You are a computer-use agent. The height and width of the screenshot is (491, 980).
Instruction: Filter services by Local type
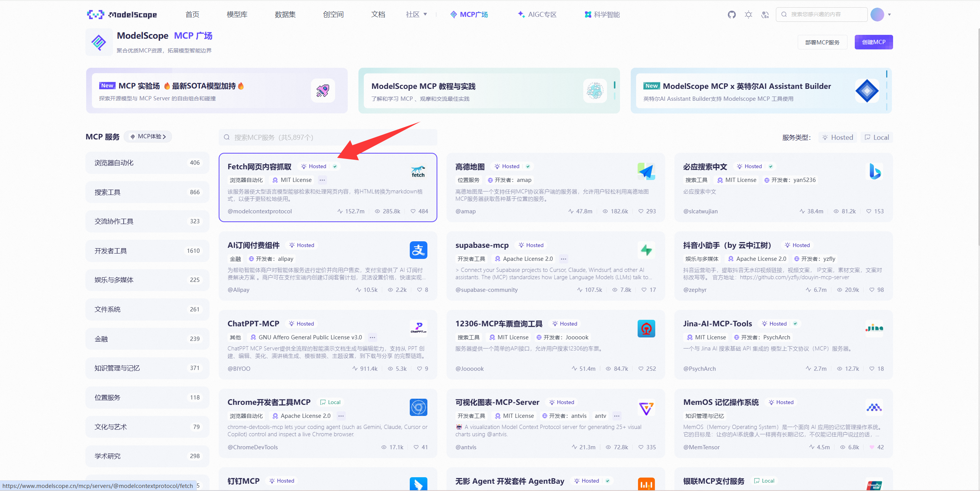point(877,137)
